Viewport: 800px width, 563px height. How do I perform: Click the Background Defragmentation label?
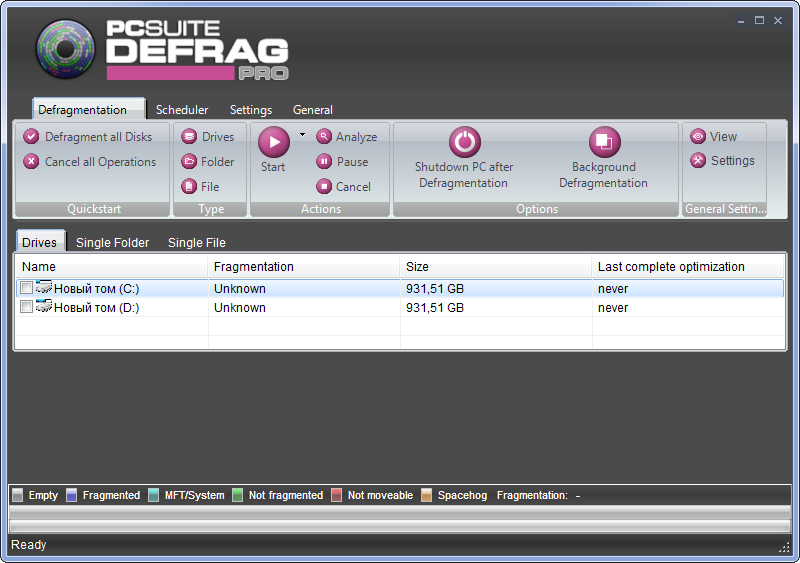pyautogui.click(x=604, y=175)
